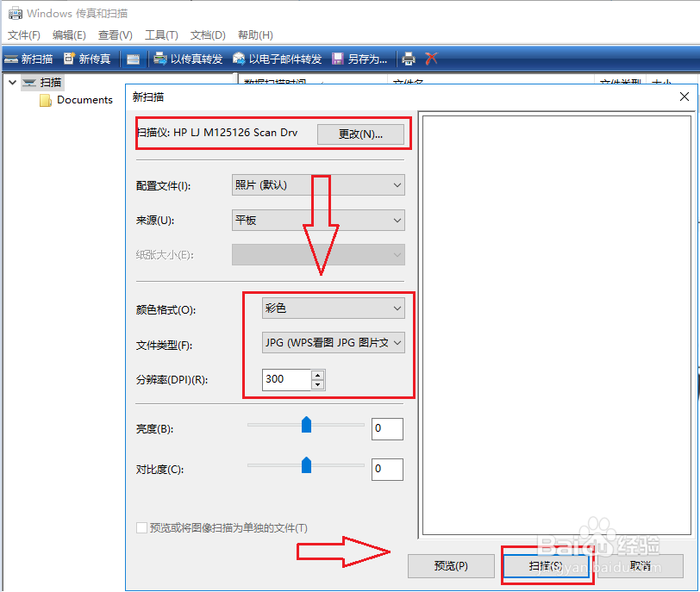Open the 工具(T) menu
The image size is (700, 592).
[160, 34]
